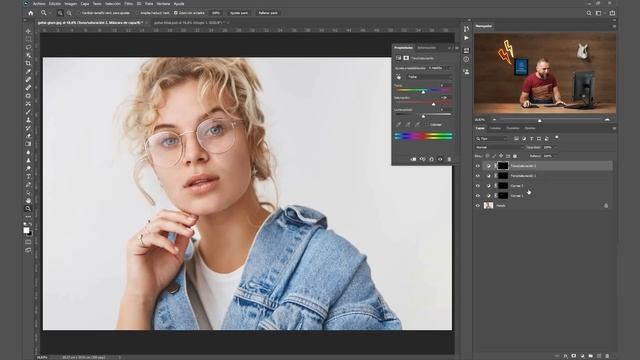Delete adjustment with Properties trash icon
The image size is (640, 360).
click(x=449, y=159)
